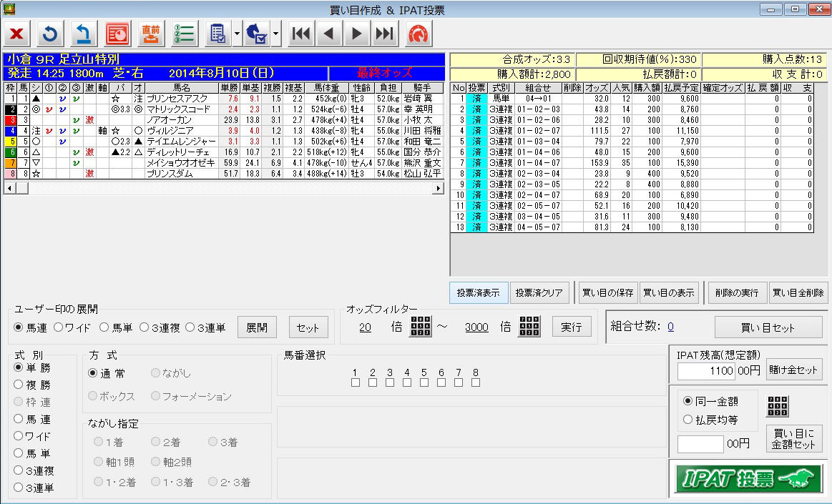The width and height of the screenshot is (832, 504).
Task: Click the 買い目セット button
Action: pos(768,327)
